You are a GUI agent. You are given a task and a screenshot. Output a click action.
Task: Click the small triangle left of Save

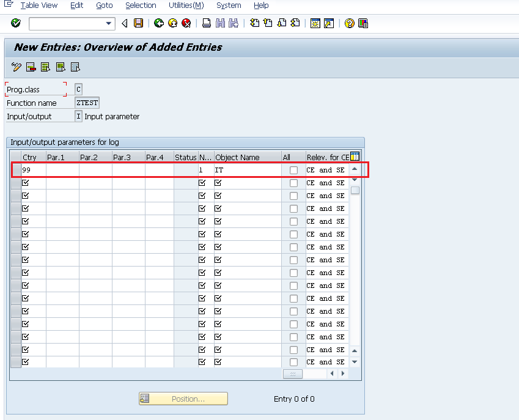click(x=125, y=23)
